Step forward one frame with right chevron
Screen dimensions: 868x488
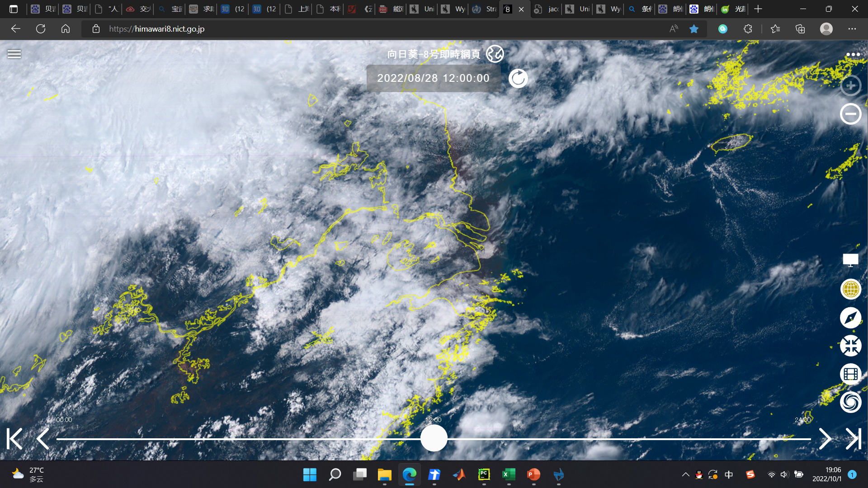pos(825,439)
